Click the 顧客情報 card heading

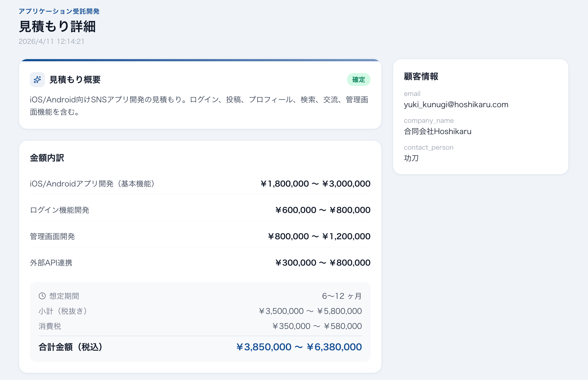coord(421,77)
